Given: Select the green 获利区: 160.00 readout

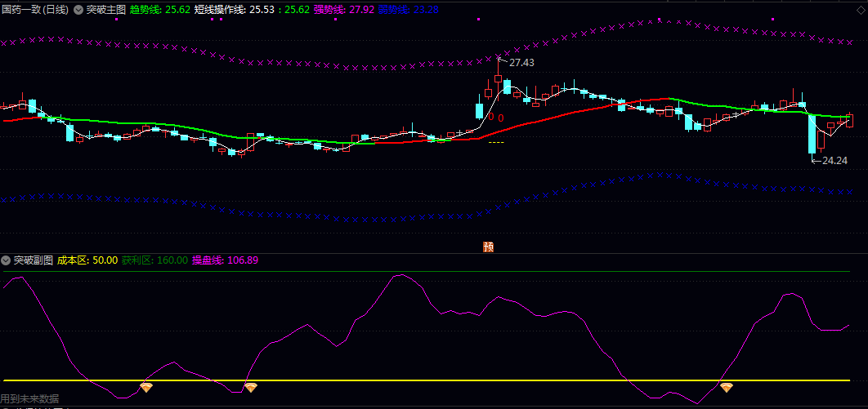Looking at the screenshot, I should pos(154,260).
